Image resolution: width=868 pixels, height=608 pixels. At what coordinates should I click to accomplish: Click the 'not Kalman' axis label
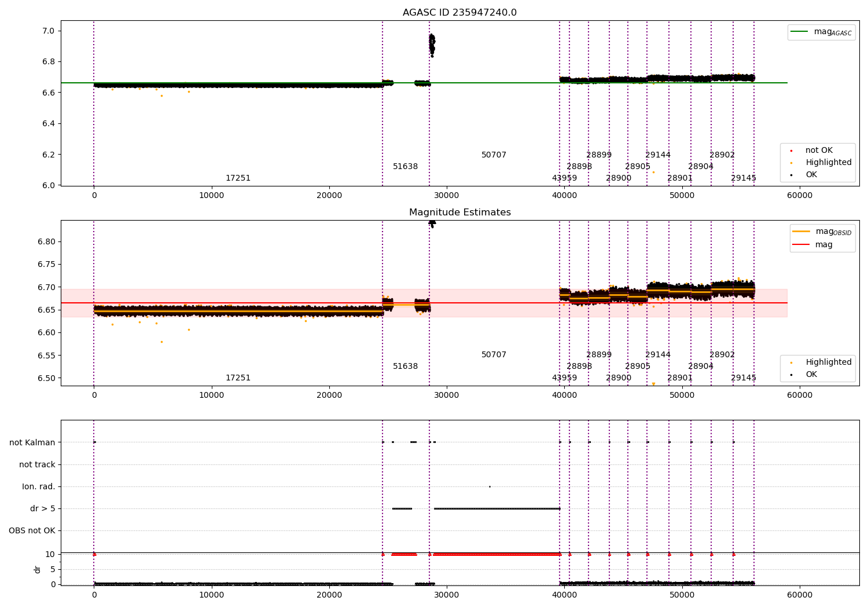32,443
